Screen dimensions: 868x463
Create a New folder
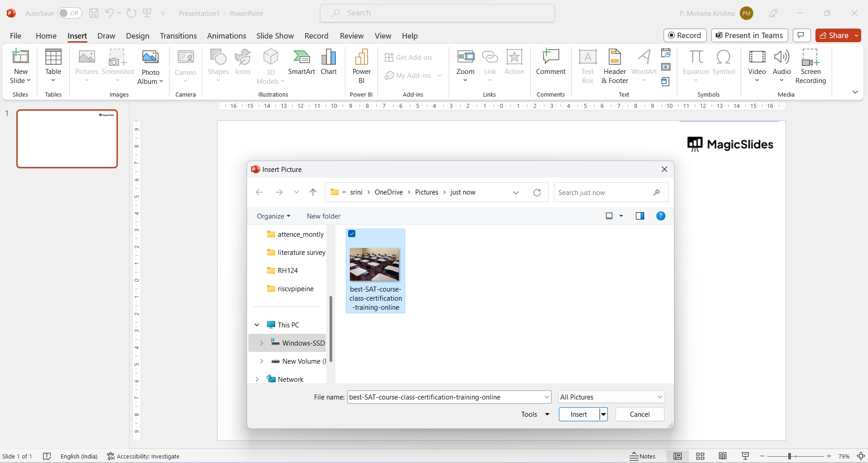click(x=323, y=216)
